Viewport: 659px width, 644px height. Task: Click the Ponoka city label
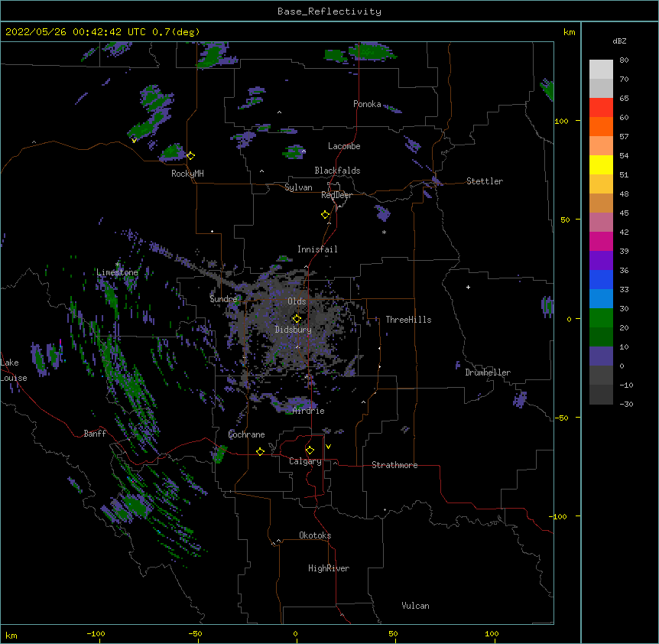pos(367,104)
